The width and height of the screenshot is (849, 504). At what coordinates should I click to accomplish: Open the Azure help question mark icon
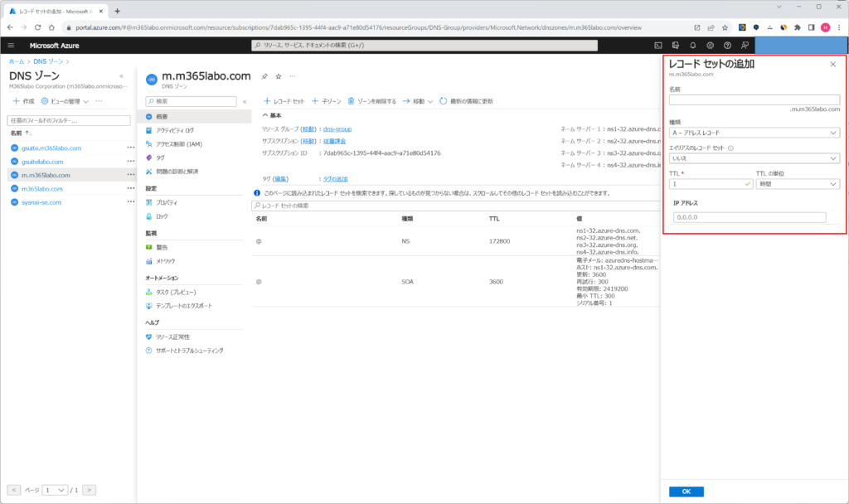coord(727,46)
